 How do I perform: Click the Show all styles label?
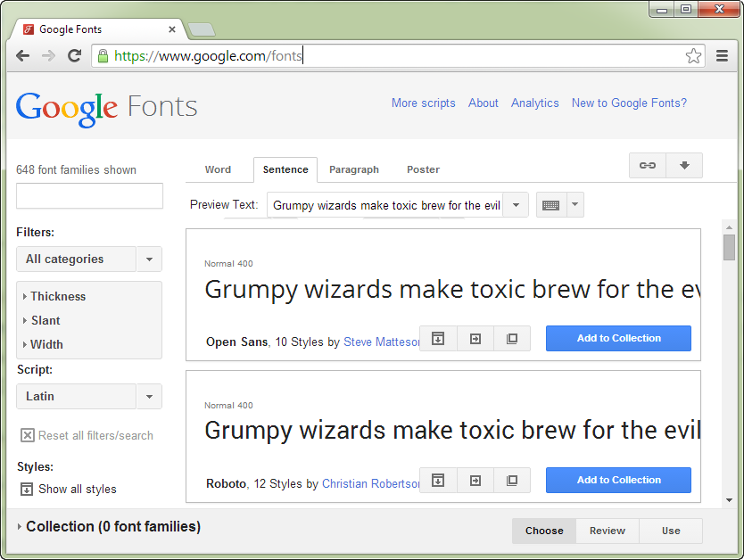click(x=78, y=489)
